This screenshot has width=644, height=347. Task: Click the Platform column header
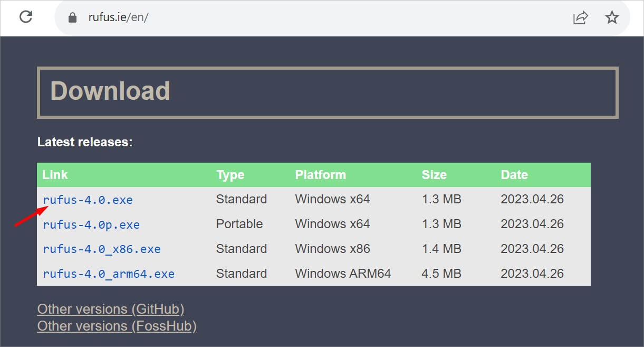(321, 175)
